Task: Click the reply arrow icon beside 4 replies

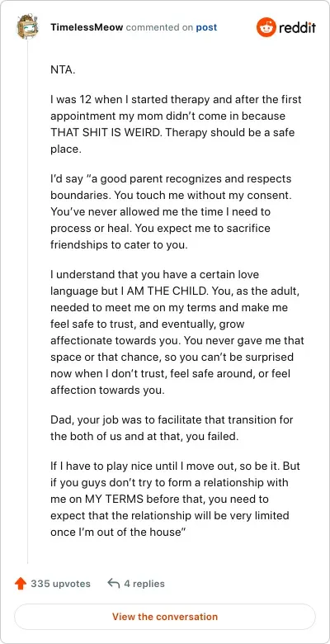Action: coord(113,583)
